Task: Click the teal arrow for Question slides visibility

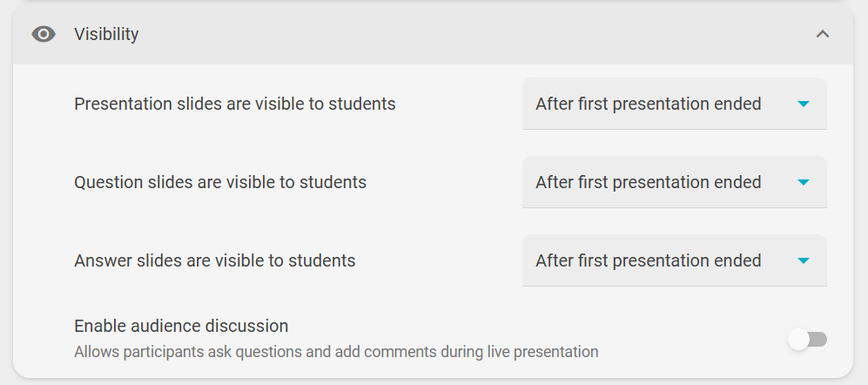Action: 804,182
